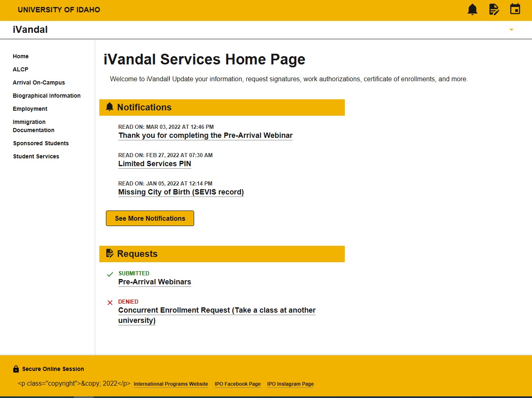Open Pre-Arrival Webinar thank-you notification

coord(205,135)
